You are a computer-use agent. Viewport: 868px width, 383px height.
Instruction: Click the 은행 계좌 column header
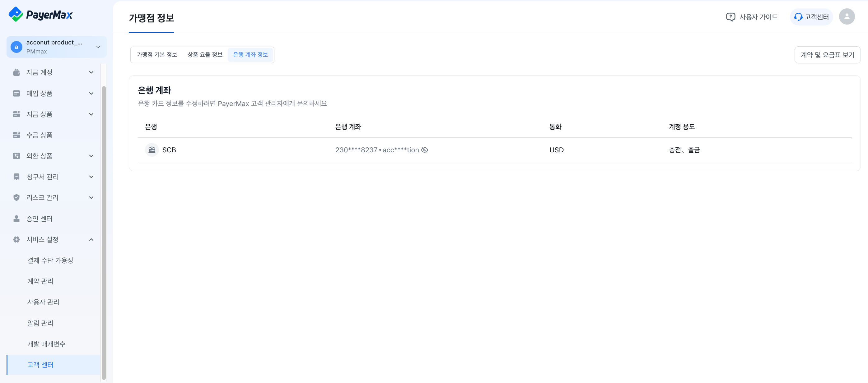click(x=348, y=127)
